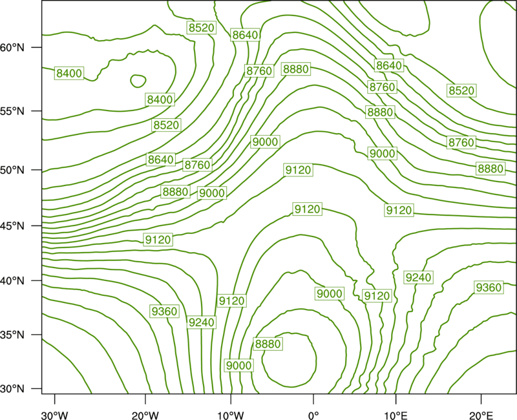The height and width of the screenshot is (420, 517).
Task: Click the 45°N latitude axis label
Action: 12,226
